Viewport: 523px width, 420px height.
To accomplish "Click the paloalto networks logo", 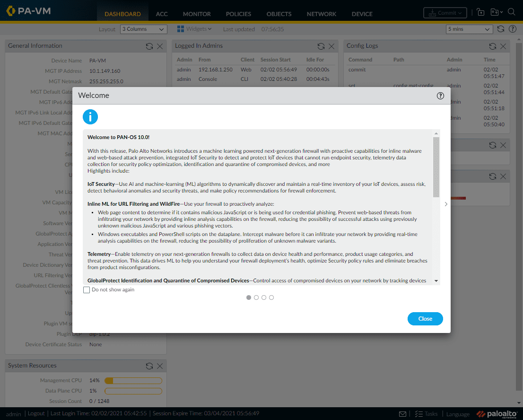I will click(x=497, y=414).
